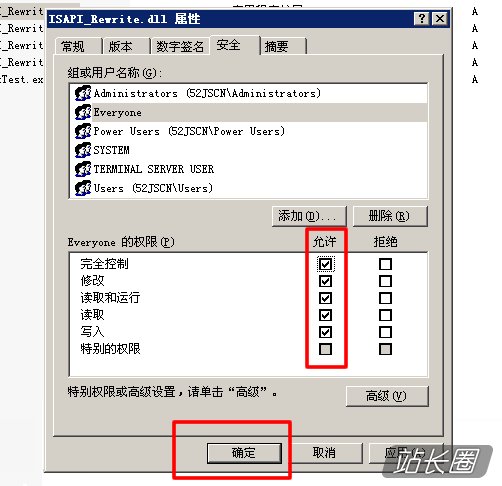Uncheck Allow for 修改 permission

325,281
